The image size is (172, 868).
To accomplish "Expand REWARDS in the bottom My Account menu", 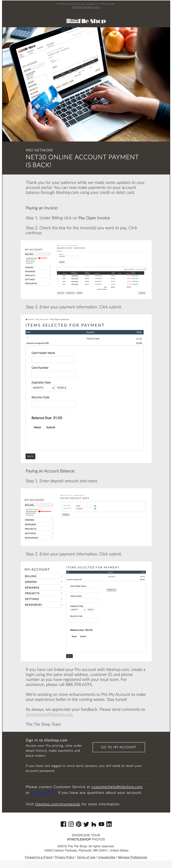I will (x=43, y=588).
